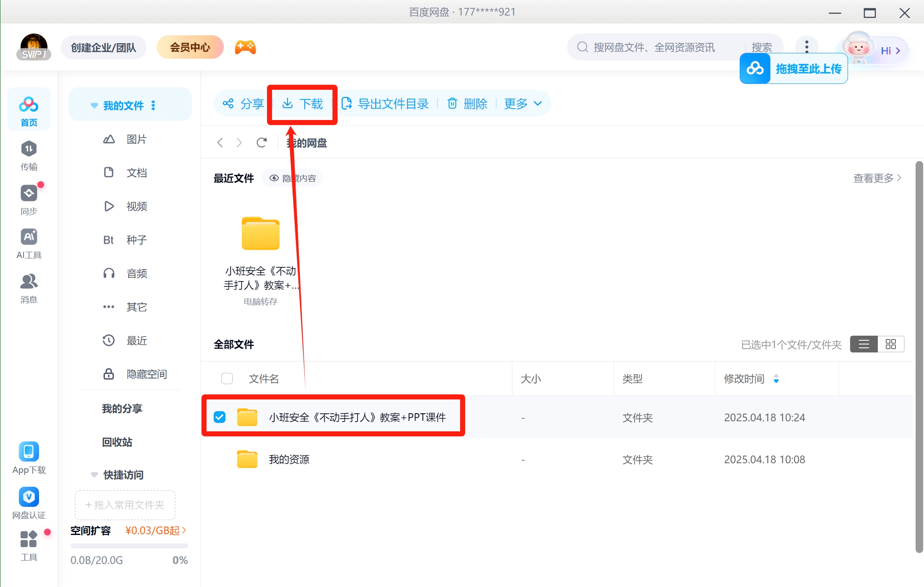The height and width of the screenshot is (587, 924).
Task: Click 创建企业/团队 button
Action: [x=104, y=47]
